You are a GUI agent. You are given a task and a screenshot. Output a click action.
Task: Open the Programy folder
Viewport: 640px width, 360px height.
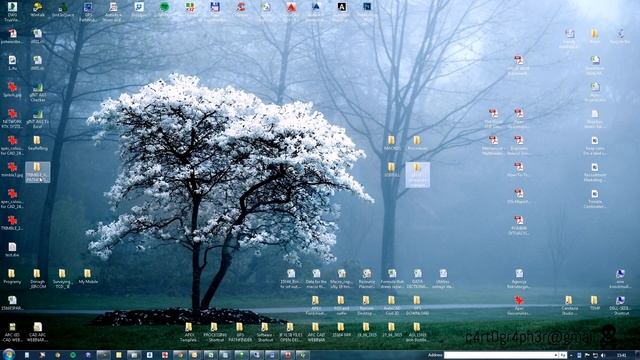click(x=12, y=276)
